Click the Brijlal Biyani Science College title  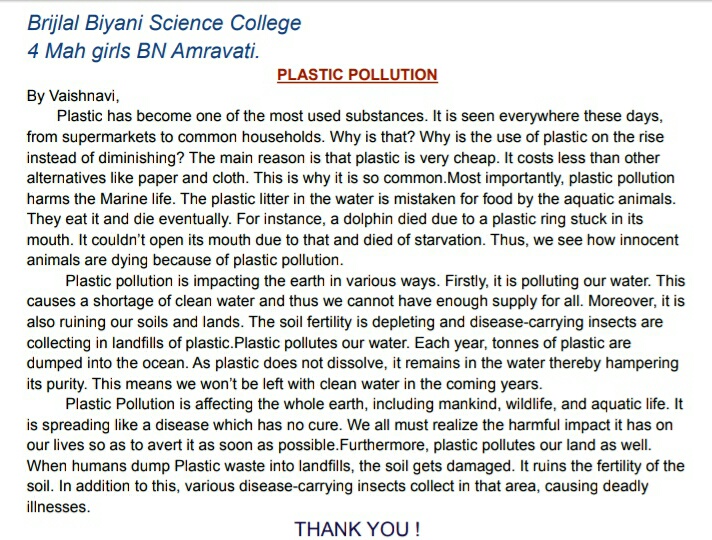pos(164,23)
